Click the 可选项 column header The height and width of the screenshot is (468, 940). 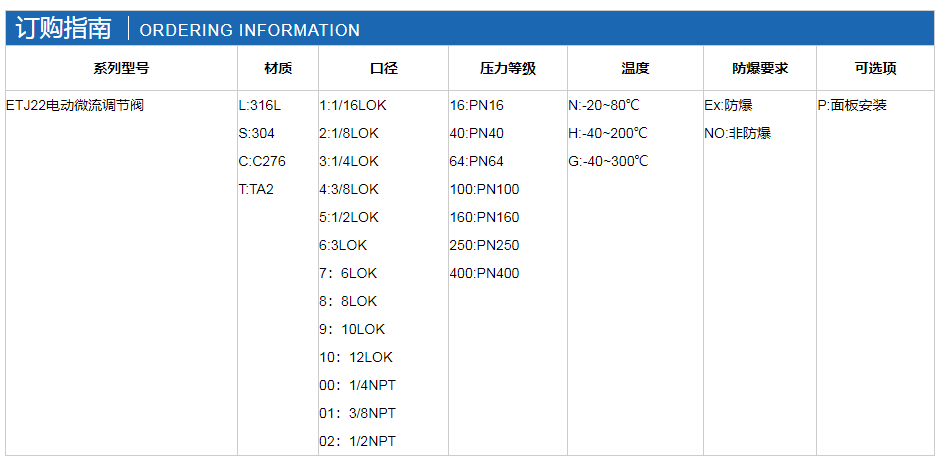[875, 69]
